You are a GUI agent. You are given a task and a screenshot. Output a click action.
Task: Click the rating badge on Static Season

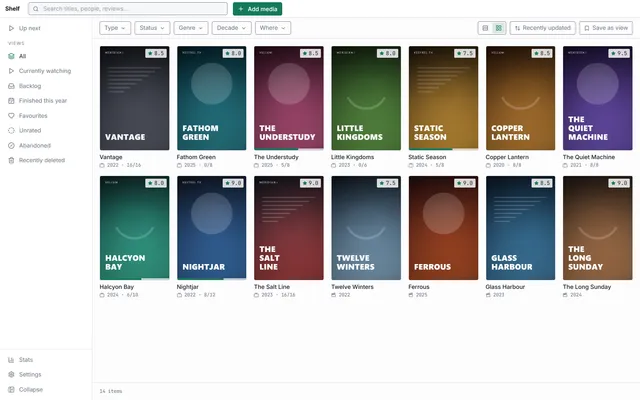click(465, 53)
